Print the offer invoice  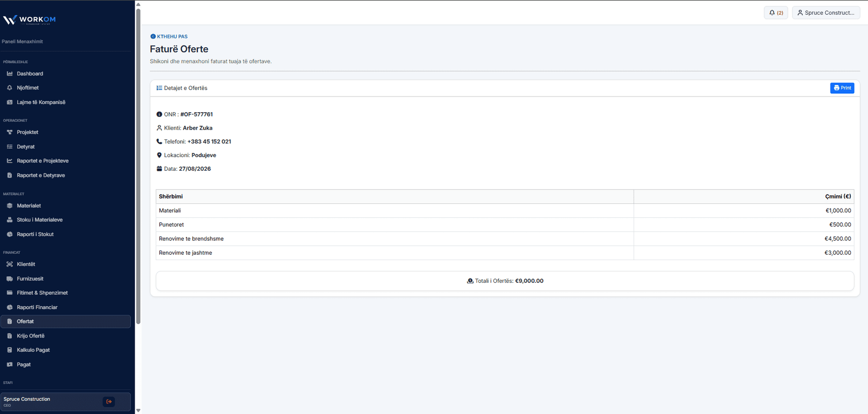coord(842,88)
